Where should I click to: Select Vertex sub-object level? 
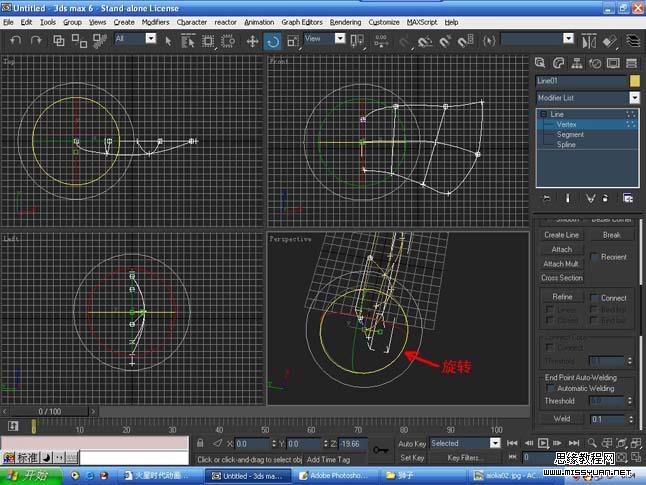(566, 124)
